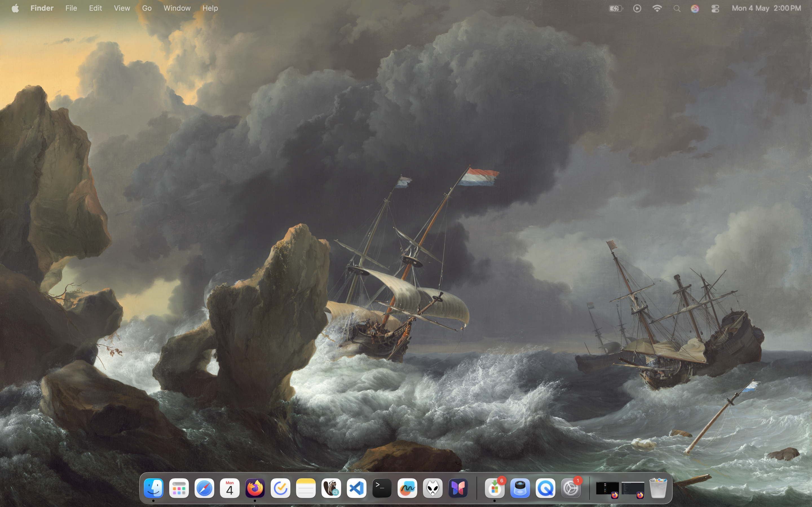
Task: Launch Freeform from the Dock
Action: 407,488
